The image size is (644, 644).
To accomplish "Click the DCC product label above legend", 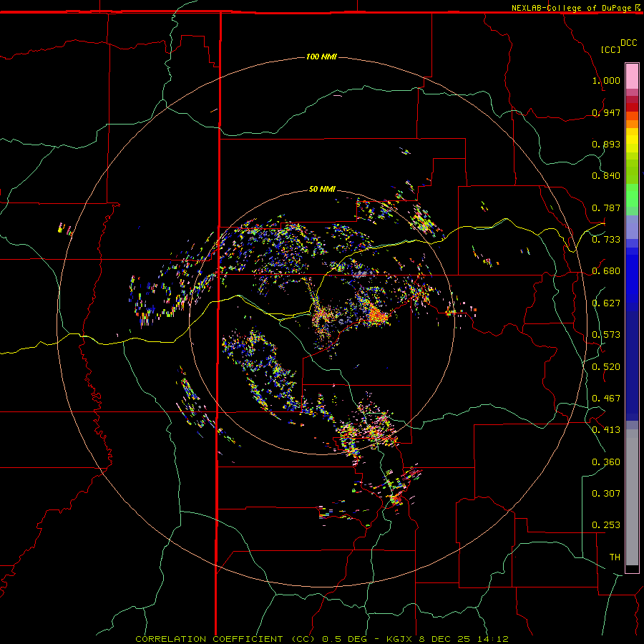I will 629,43.
